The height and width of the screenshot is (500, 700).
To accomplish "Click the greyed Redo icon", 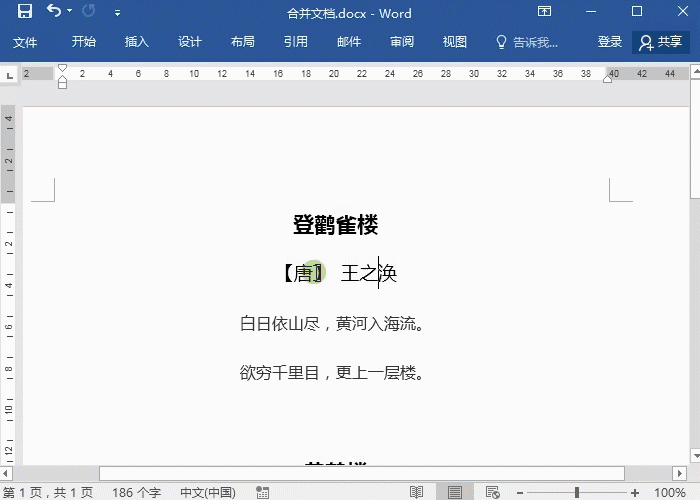I will [x=88, y=10].
